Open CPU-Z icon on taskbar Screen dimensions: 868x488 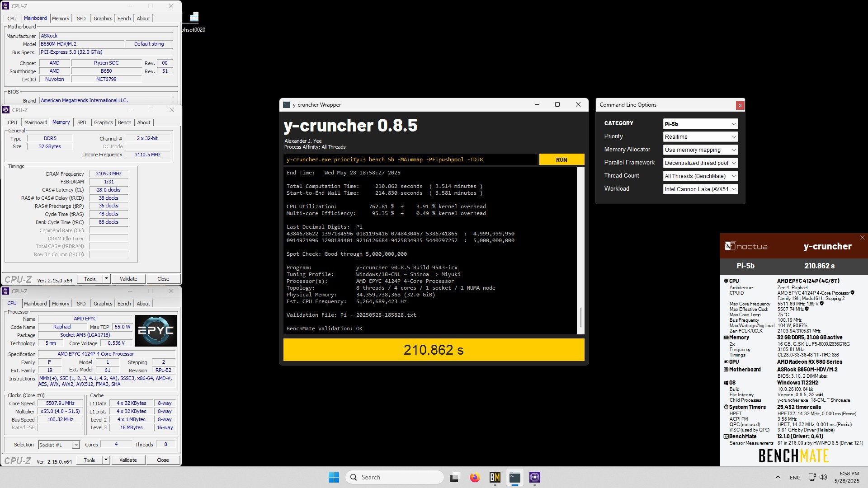click(x=535, y=477)
